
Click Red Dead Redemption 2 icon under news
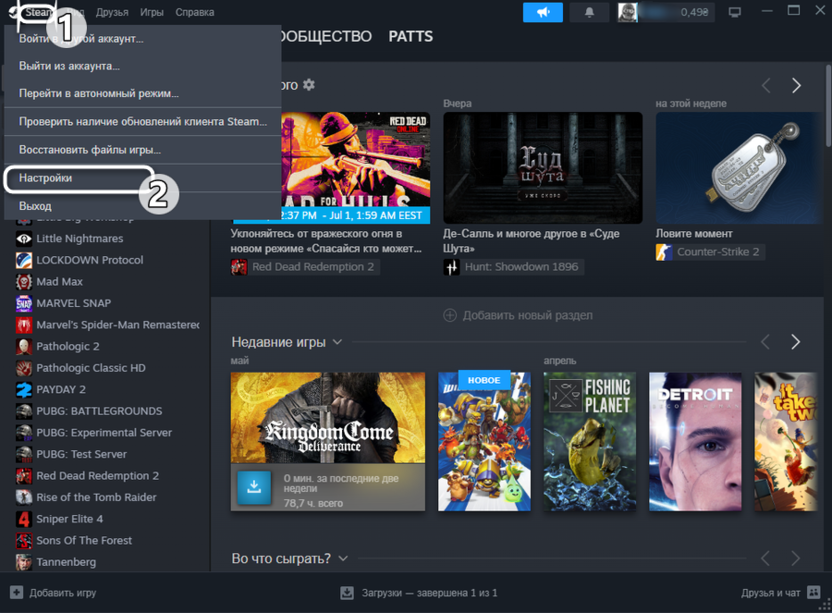239,267
